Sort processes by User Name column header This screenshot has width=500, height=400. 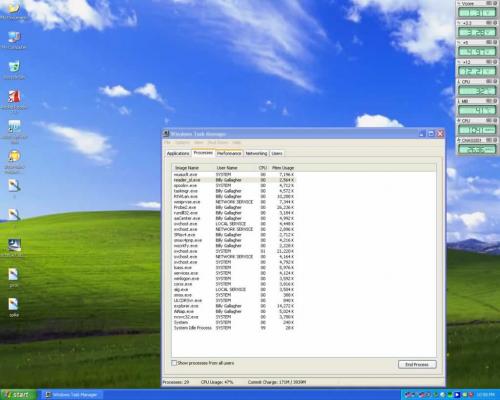(x=236, y=168)
